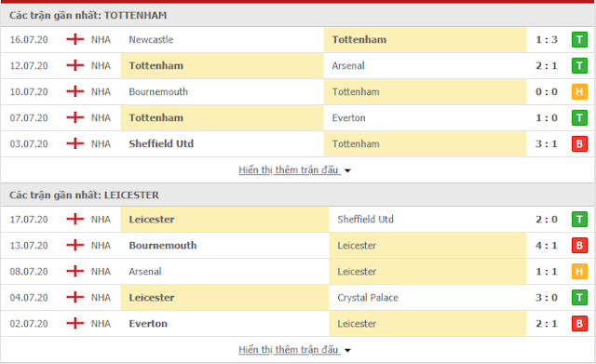Click the orange H badge for Arsenal vs Leicester
This screenshot has width=596, height=364.
pyautogui.click(x=579, y=271)
